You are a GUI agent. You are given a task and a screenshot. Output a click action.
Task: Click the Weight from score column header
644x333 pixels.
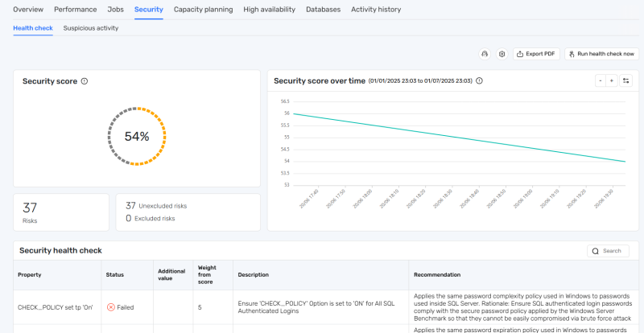click(207, 274)
